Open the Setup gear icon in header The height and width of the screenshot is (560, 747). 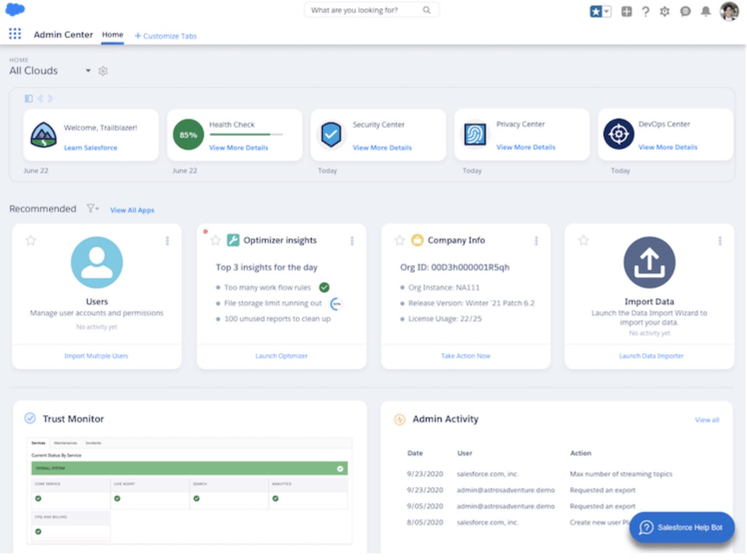665,12
